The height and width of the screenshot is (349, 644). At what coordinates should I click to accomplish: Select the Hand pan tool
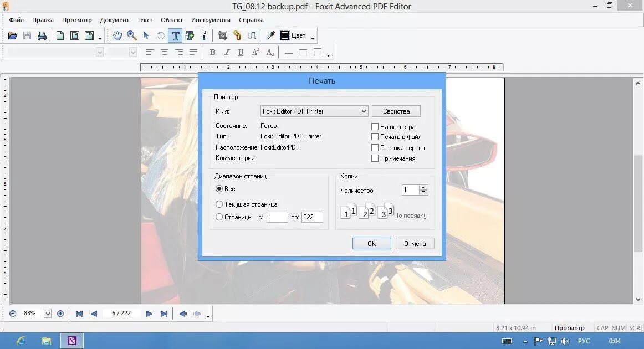pos(117,35)
